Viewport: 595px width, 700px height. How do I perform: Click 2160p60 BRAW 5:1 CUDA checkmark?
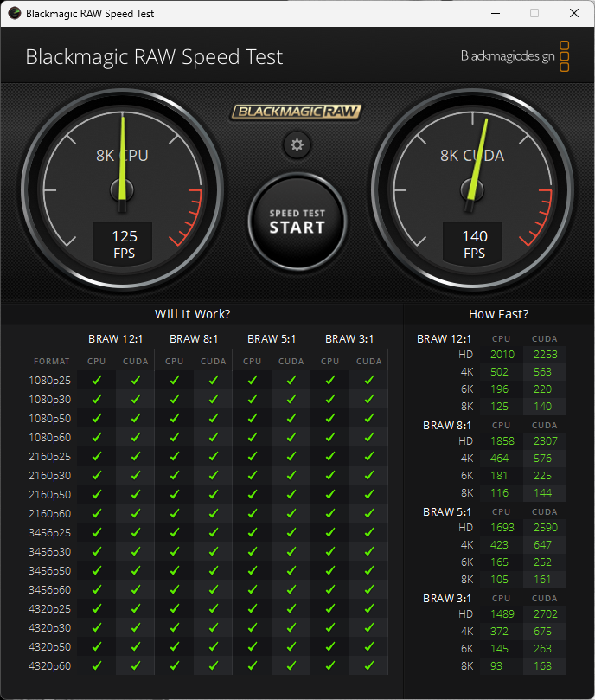click(x=291, y=513)
